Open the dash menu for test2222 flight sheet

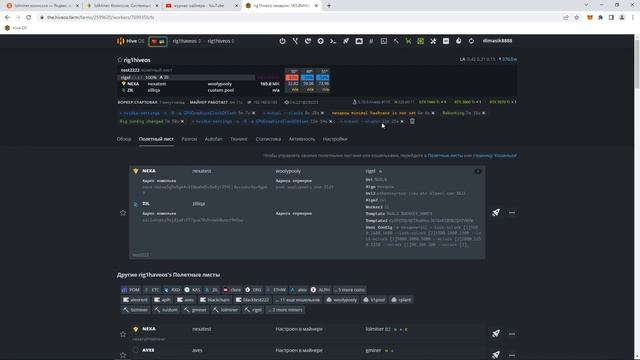tap(512, 213)
